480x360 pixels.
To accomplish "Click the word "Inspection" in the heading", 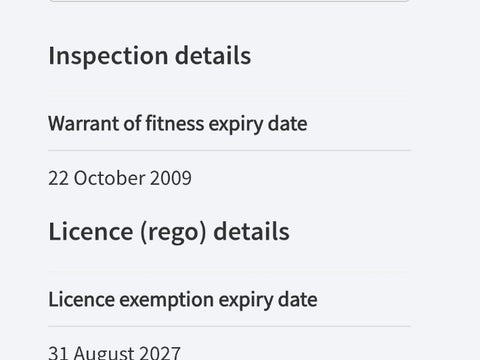I will (108, 57).
